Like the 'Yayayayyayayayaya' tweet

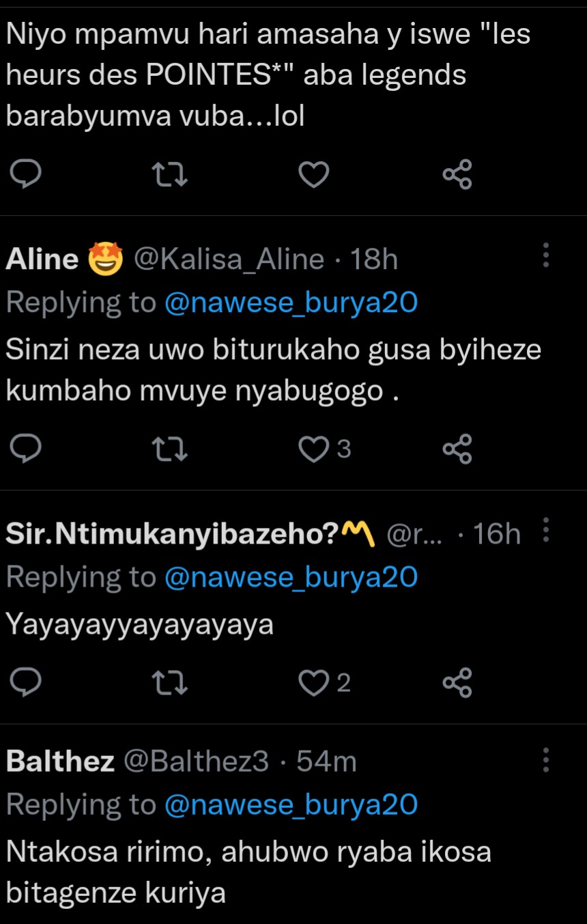314,682
